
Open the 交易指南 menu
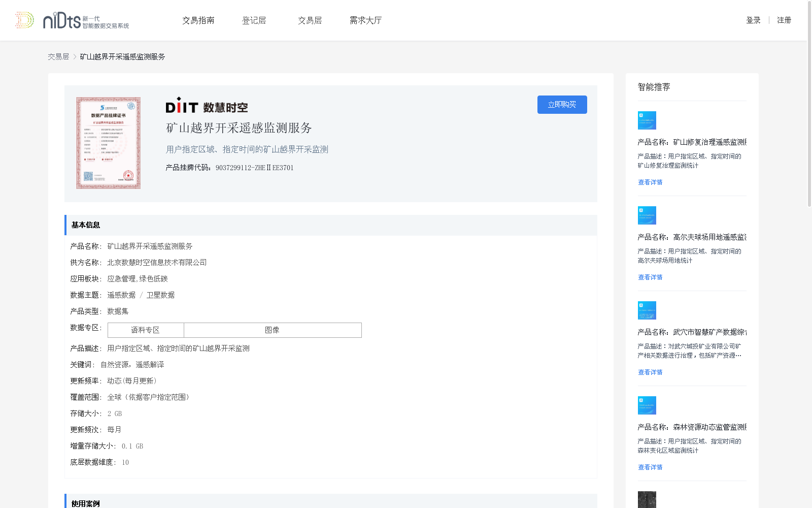click(198, 20)
